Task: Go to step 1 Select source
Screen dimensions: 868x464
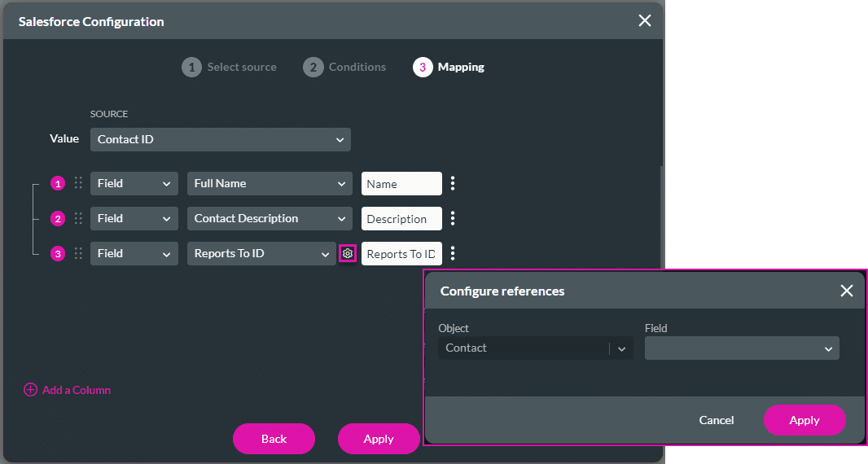Action: [x=229, y=67]
